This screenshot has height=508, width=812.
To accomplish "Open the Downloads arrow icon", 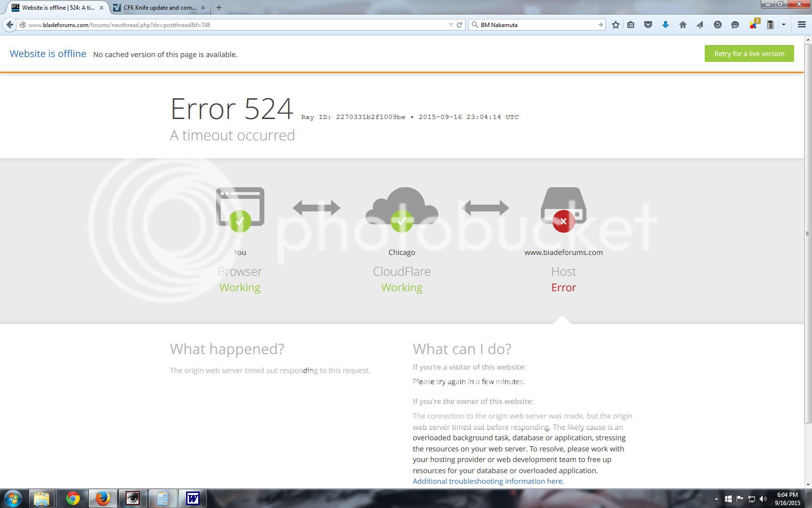I will 666,25.
